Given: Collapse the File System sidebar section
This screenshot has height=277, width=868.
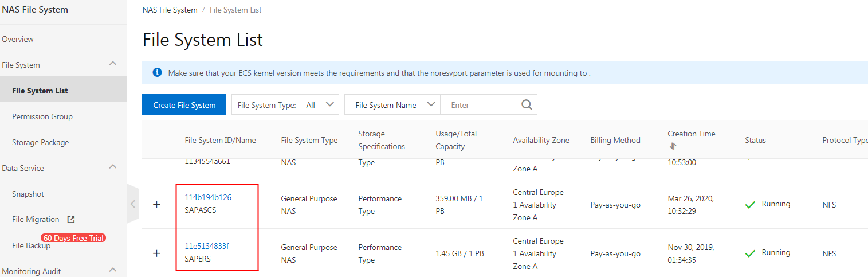Looking at the screenshot, I should click(x=113, y=64).
